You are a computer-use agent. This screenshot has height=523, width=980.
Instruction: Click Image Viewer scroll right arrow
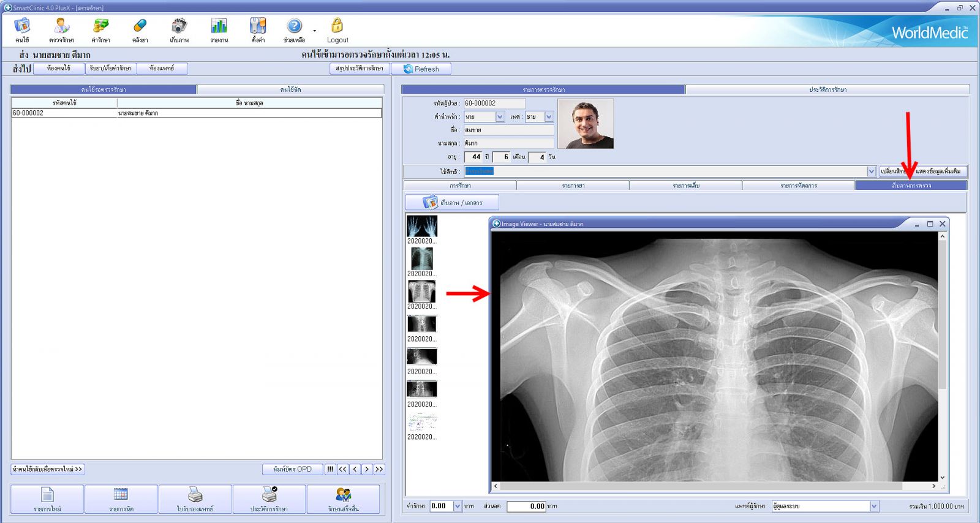click(933, 486)
